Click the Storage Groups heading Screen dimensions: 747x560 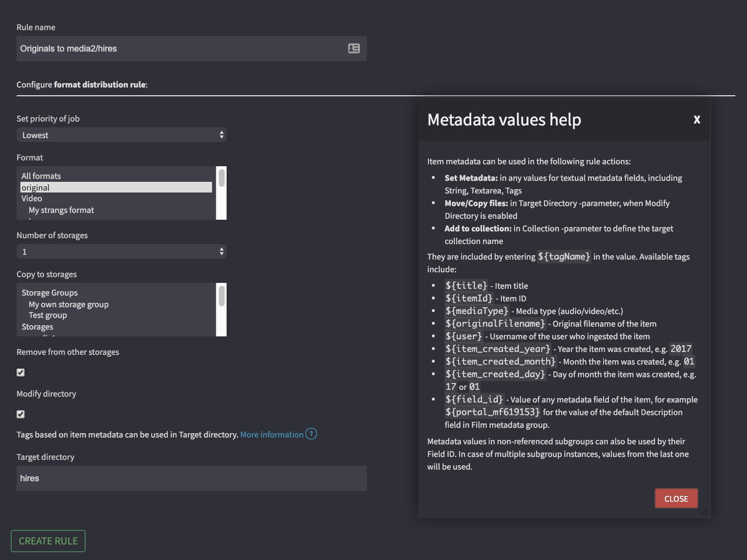pos(50,293)
